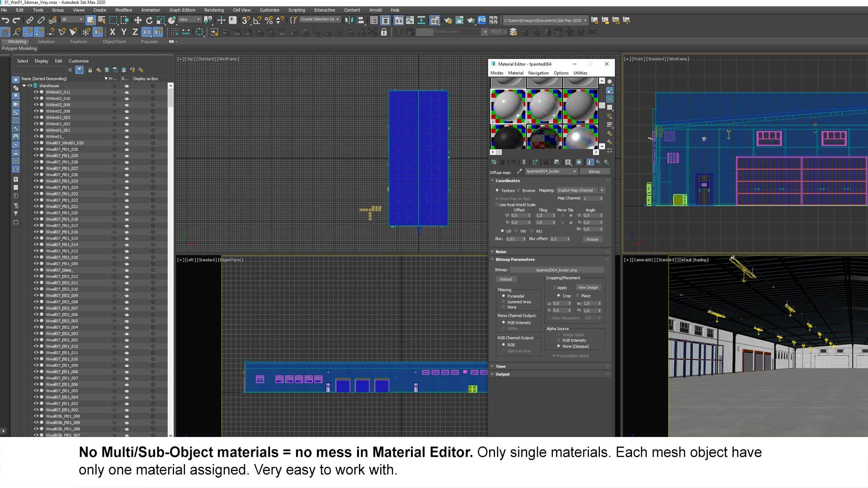Click the View Image button
The image size is (868, 488).
(588, 287)
